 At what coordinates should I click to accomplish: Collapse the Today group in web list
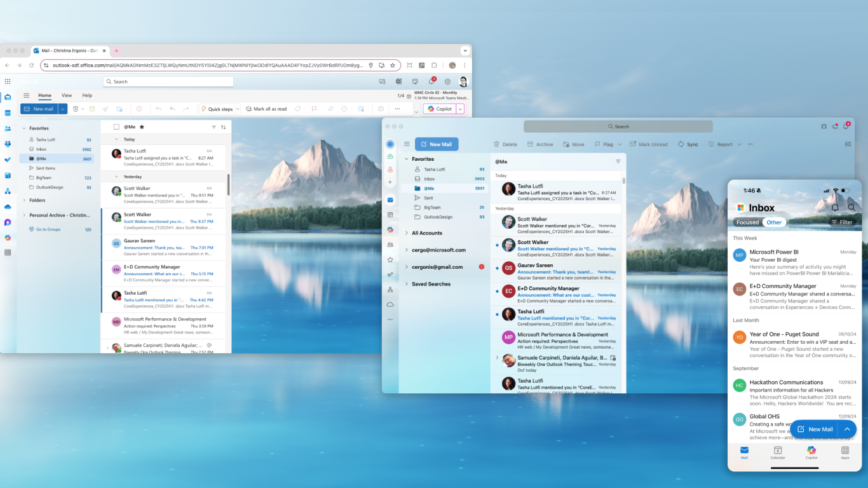point(116,139)
